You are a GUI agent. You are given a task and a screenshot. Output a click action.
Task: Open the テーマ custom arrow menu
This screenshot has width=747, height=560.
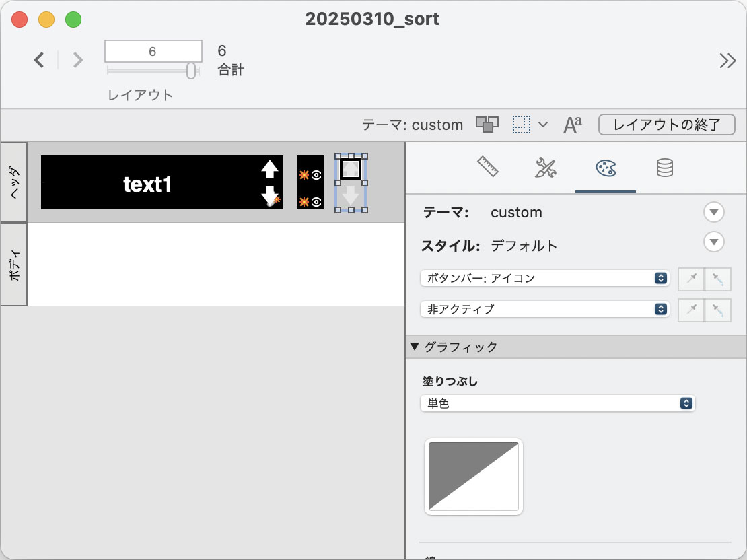[713, 212]
